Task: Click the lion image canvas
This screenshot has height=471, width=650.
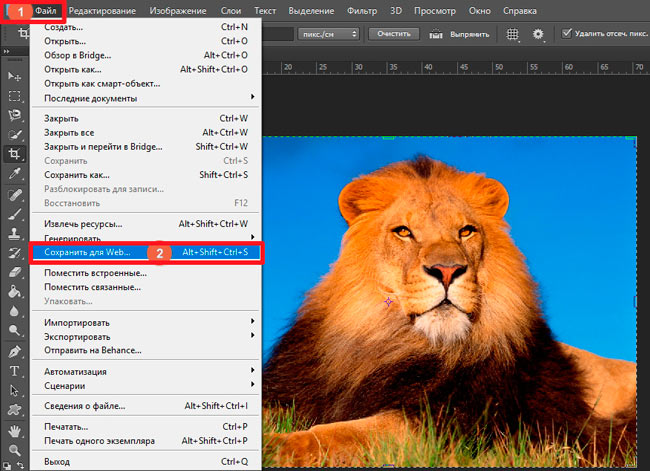Action: click(449, 302)
